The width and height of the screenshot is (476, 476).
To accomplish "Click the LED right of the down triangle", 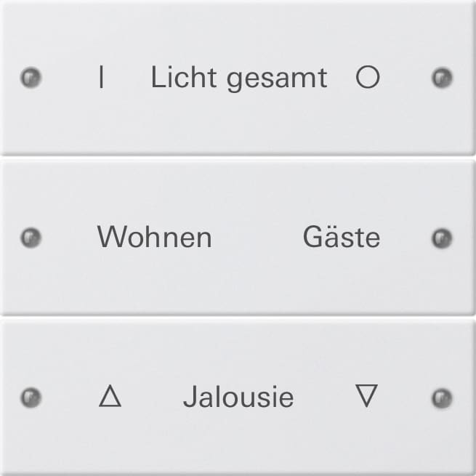I will [x=442, y=397].
